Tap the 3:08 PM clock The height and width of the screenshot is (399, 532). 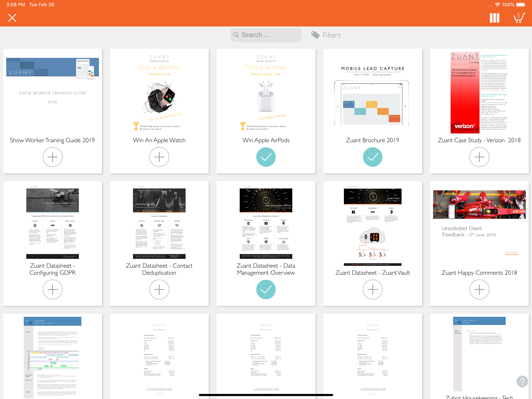coord(16,4)
